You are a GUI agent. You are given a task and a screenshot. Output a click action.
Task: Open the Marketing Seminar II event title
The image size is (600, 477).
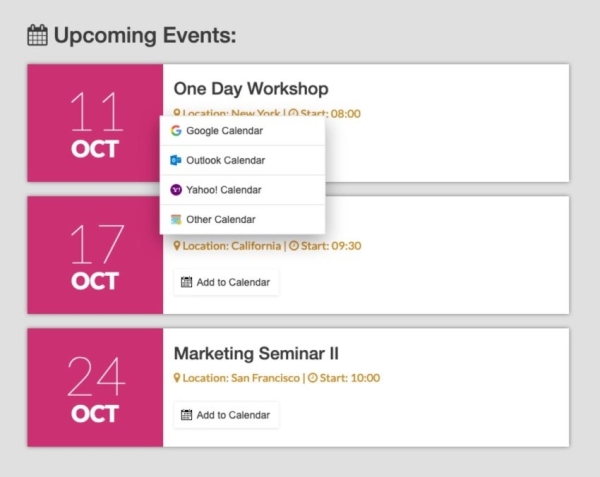pyautogui.click(x=256, y=353)
